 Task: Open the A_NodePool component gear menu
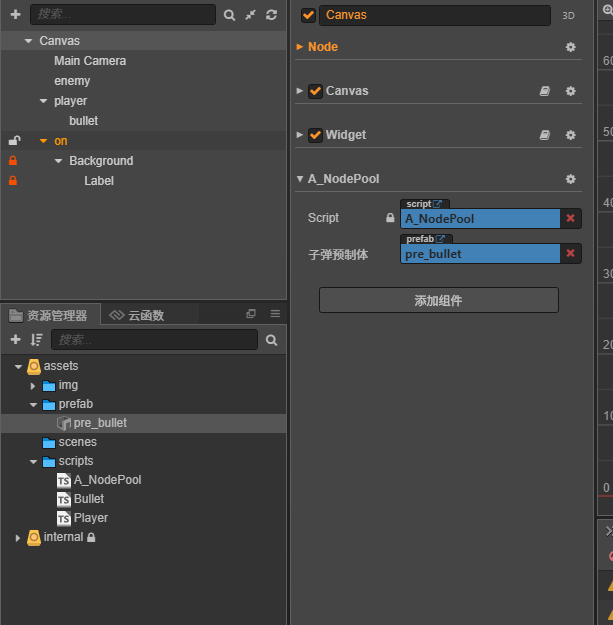click(570, 179)
